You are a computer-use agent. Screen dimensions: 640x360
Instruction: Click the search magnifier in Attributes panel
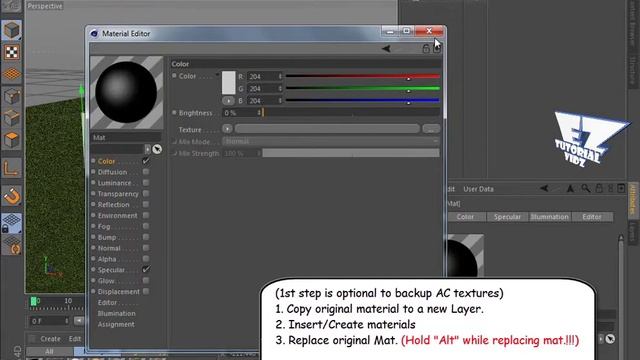point(586,188)
